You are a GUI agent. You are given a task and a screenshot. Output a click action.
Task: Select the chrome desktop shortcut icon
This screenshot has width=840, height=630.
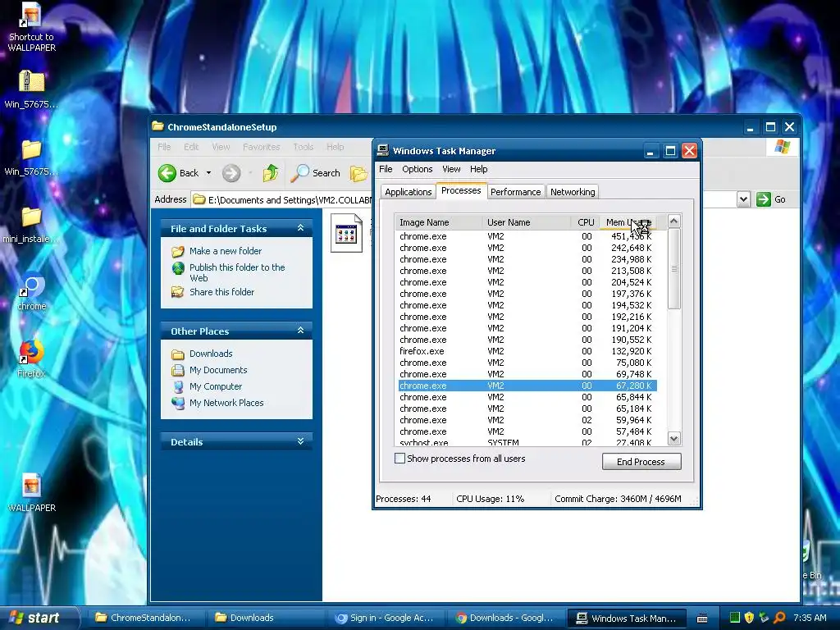tap(32, 293)
